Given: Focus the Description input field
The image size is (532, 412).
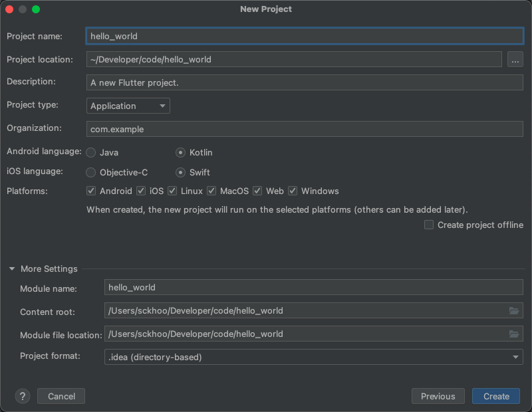Looking at the screenshot, I should click(x=305, y=82).
